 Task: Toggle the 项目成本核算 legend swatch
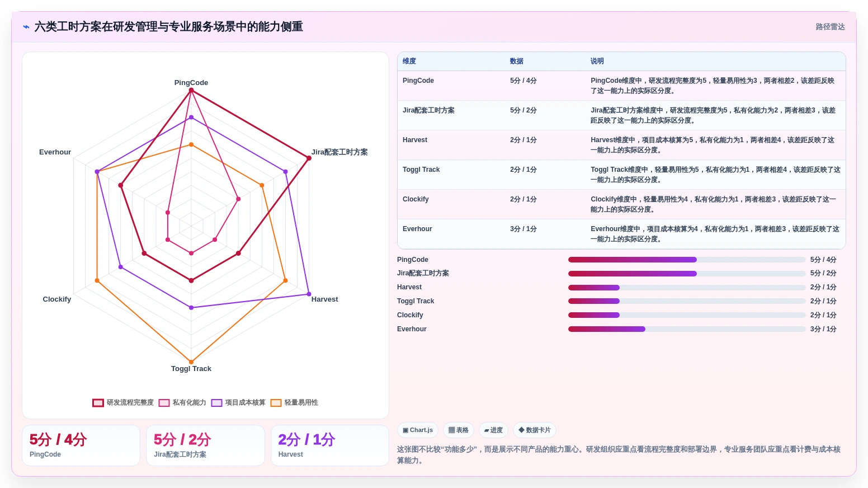216,403
